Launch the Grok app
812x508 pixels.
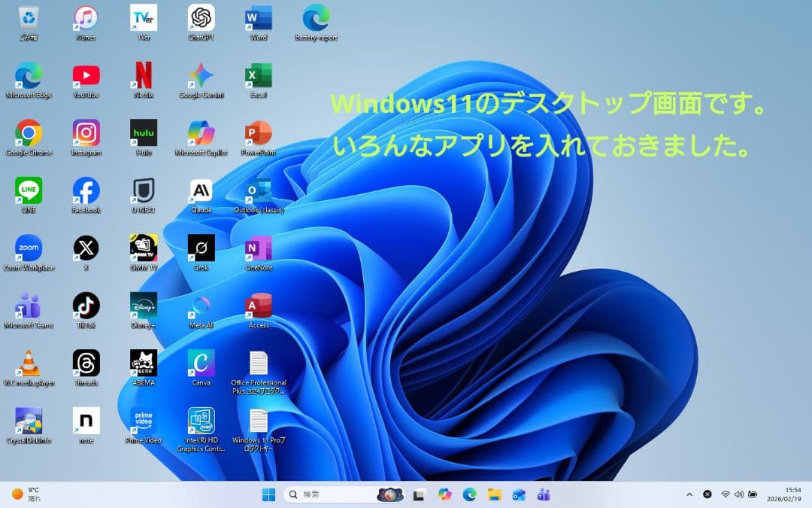coord(199,248)
